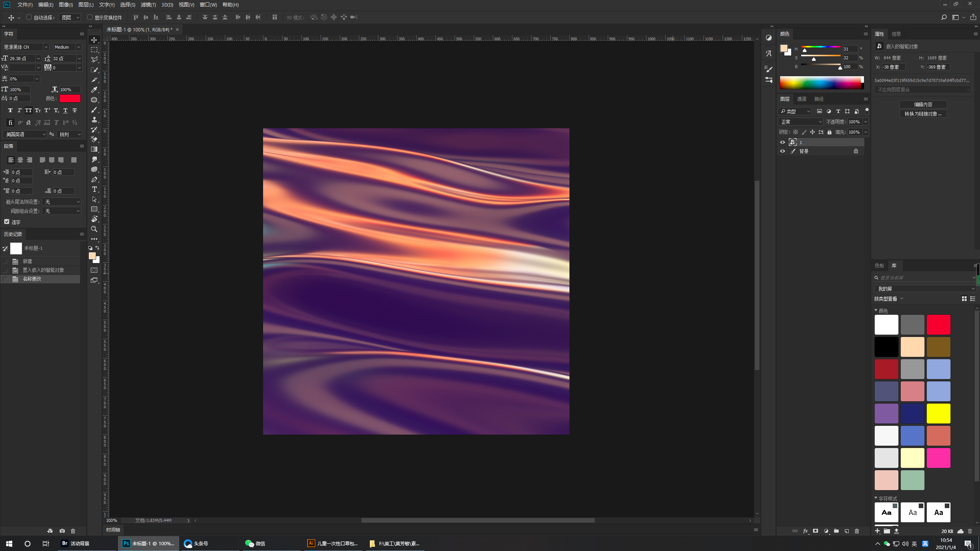Switch to the 路径 tab
This screenshot has width=980, height=551.
(x=819, y=99)
